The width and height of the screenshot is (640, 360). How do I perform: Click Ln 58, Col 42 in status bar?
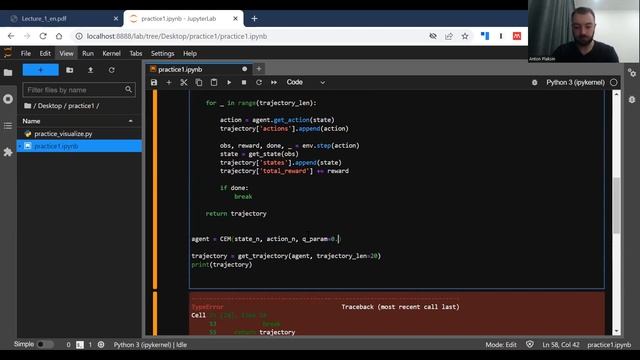coord(560,345)
